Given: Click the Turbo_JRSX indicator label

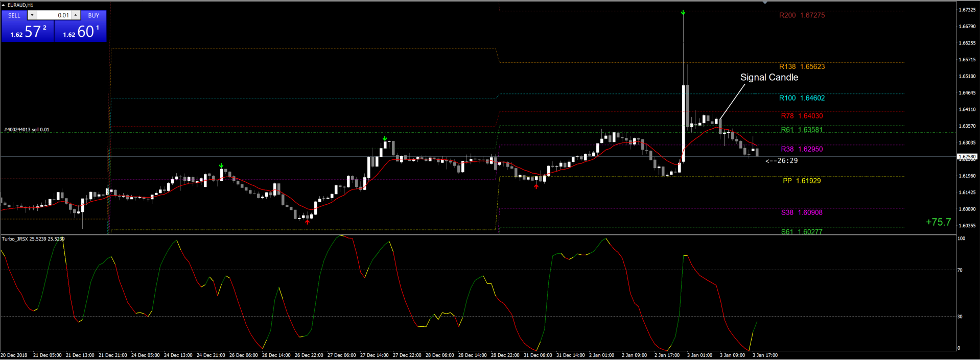Looking at the screenshot, I should [x=33, y=238].
